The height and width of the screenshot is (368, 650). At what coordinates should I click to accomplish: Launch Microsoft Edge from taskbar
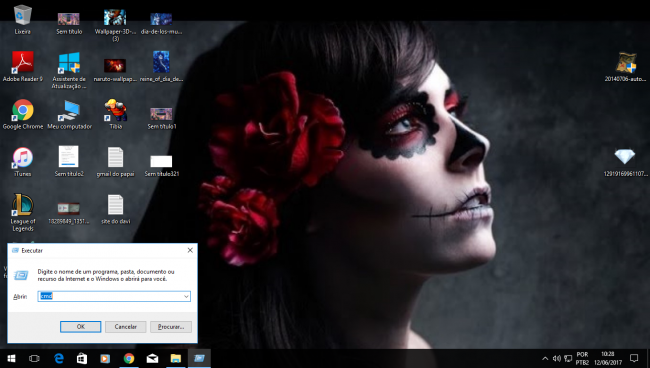pyautogui.click(x=59, y=358)
